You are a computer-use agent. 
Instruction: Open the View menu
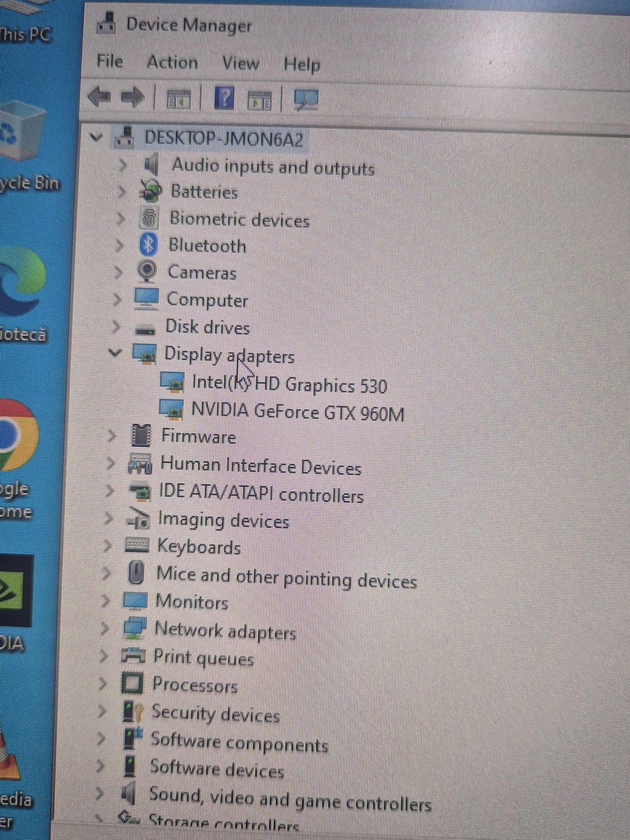point(241,64)
